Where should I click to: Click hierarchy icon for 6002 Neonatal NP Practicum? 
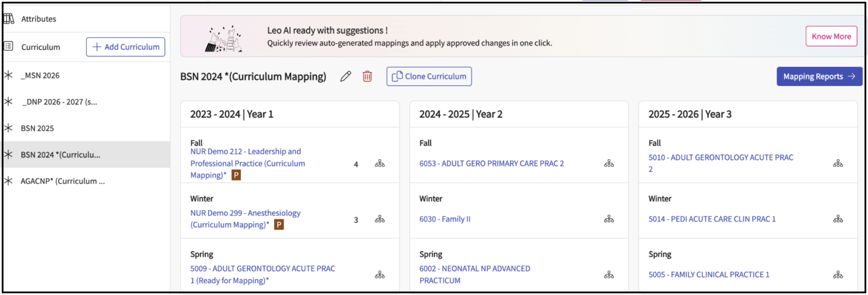tap(609, 275)
